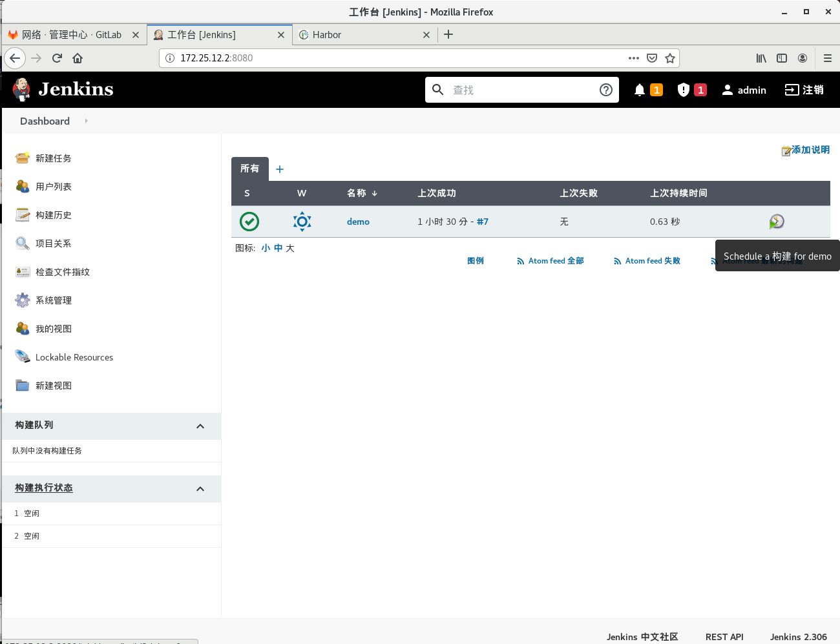The image size is (840, 644).
Task: Open a new Firefox tab
Action: (x=448, y=34)
